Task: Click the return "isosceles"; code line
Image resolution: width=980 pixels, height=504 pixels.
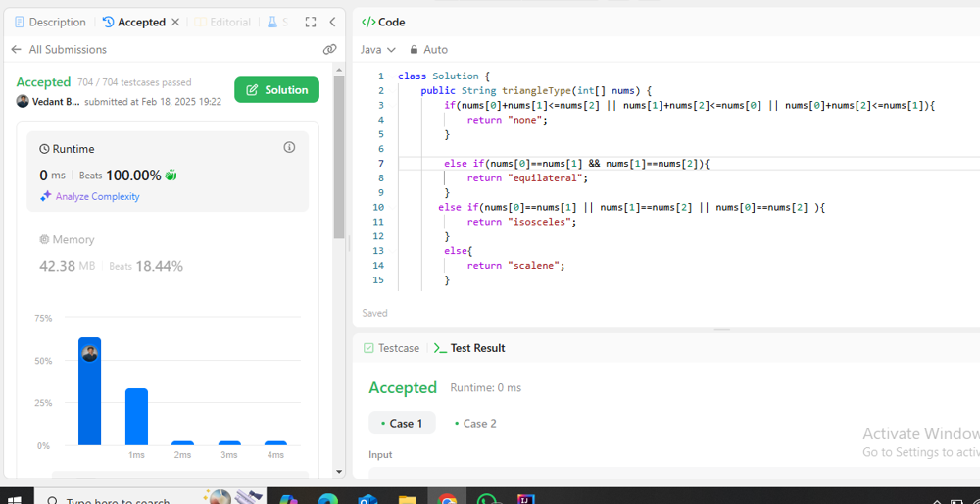Action: coord(522,222)
